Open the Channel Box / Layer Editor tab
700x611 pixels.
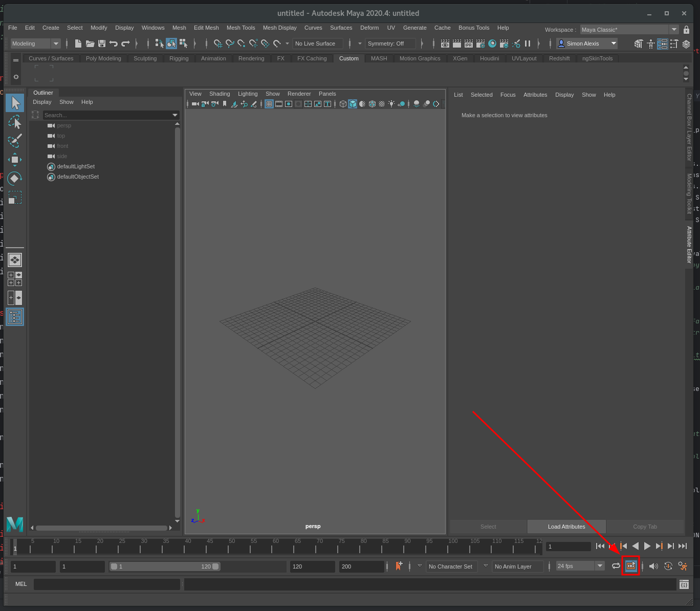tap(689, 127)
